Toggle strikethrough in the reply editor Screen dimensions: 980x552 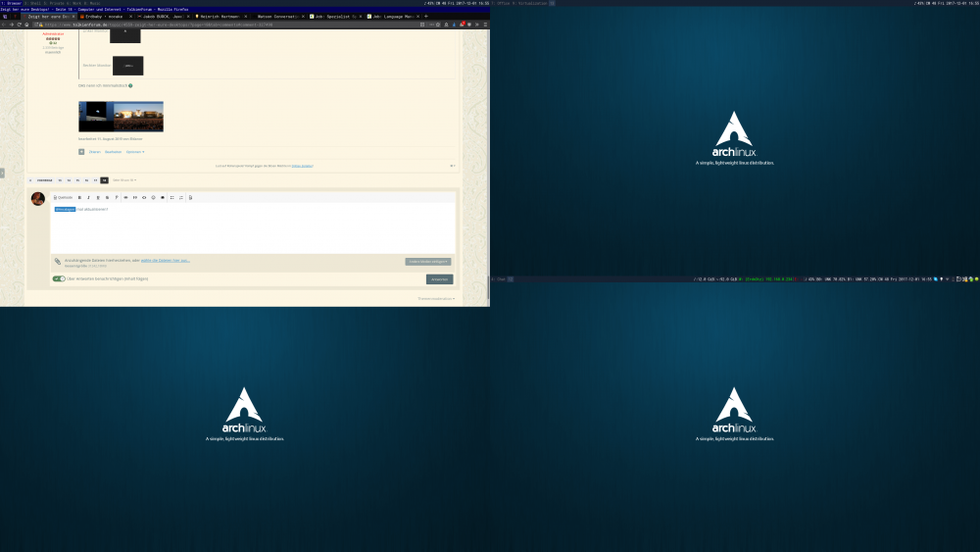tap(107, 197)
